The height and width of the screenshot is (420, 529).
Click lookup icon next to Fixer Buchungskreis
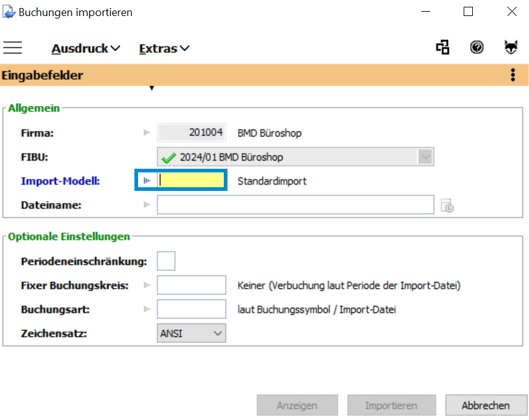tap(147, 285)
